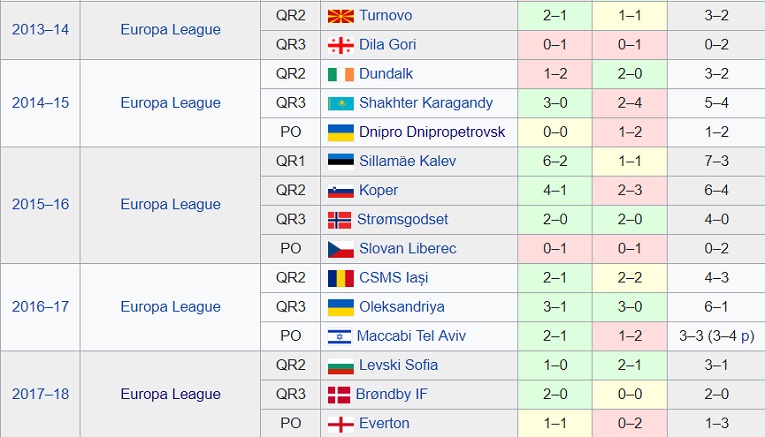Screen dimensions: 765x437
Task: Click the Romania flag beside CSMS Iași
Action: click(x=341, y=278)
